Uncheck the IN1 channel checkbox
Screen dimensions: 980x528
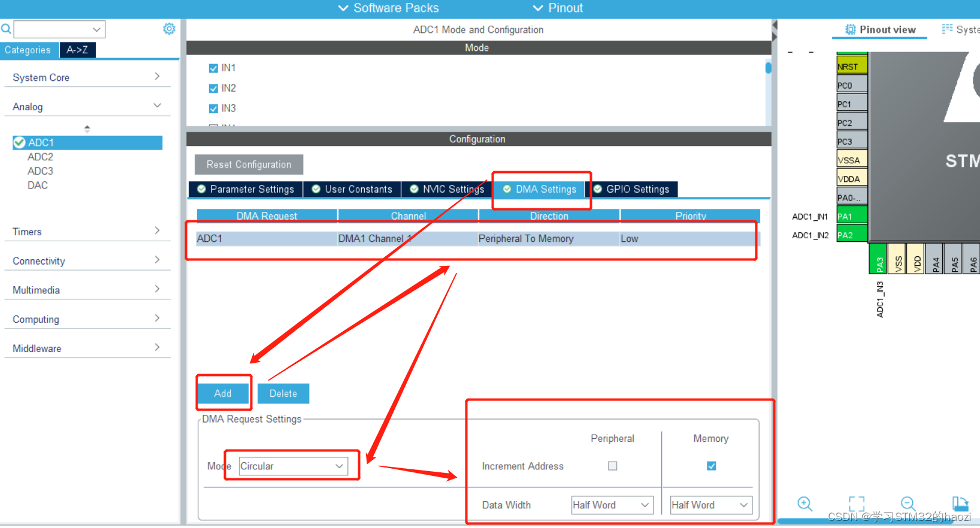[213, 68]
